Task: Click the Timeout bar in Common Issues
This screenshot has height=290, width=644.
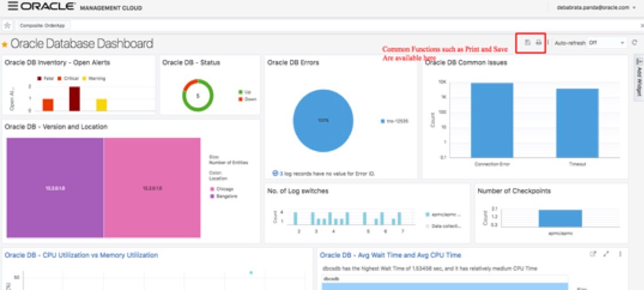Action: point(577,123)
